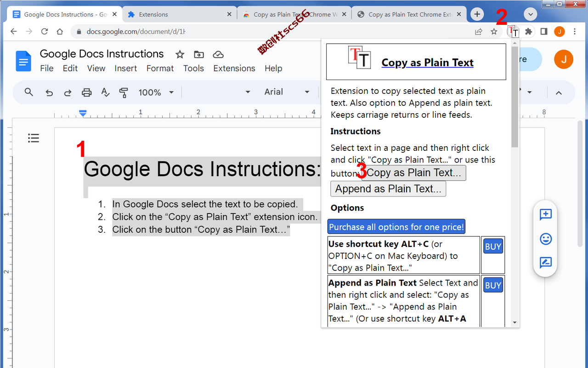The height and width of the screenshot is (368, 588).
Task: Show the document outline
Action: coord(34,138)
